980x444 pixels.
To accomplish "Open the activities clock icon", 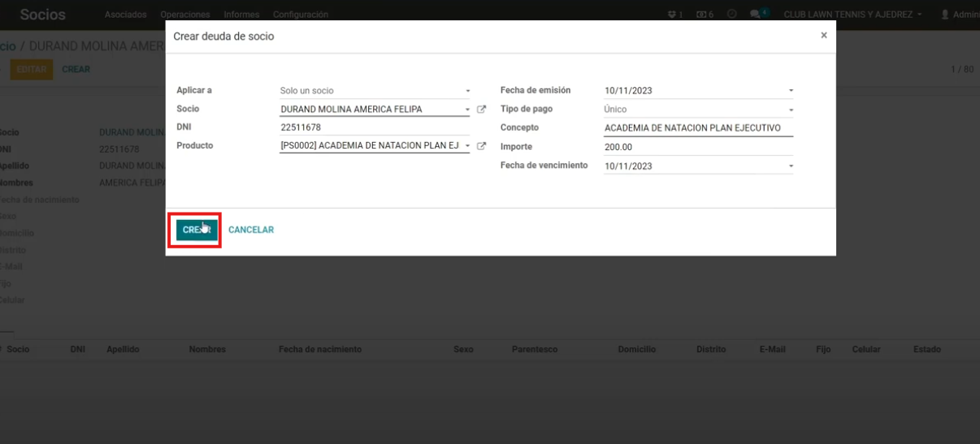I will click(731, 15).
